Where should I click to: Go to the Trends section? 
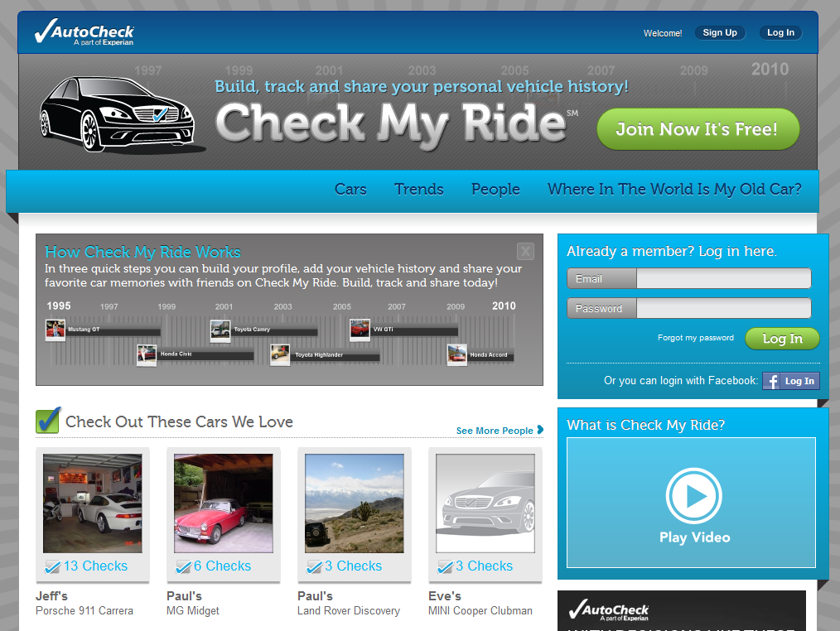click(419, 190)
